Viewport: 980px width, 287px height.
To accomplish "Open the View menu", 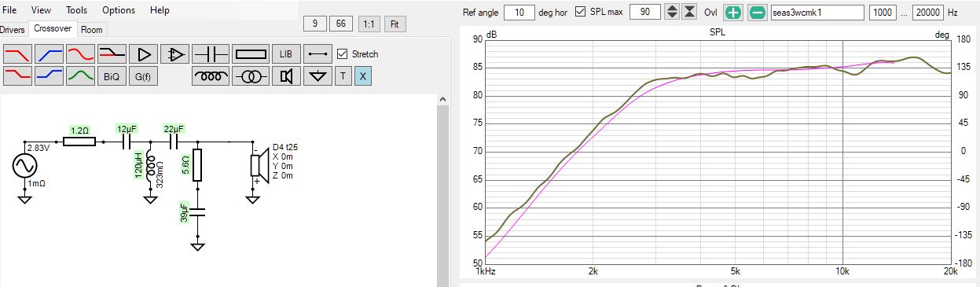I will [x=41, y=10].
